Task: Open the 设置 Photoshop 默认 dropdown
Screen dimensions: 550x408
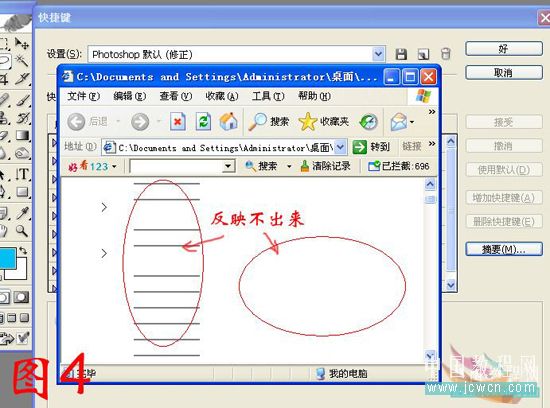Action: pyautogui.click(x=378, y=54)
